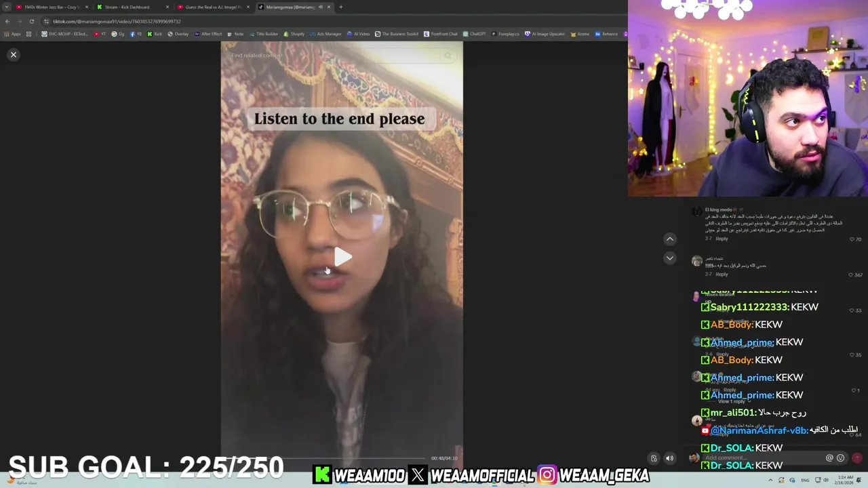Go to the previous video with up arrow

tap(669, 239)
